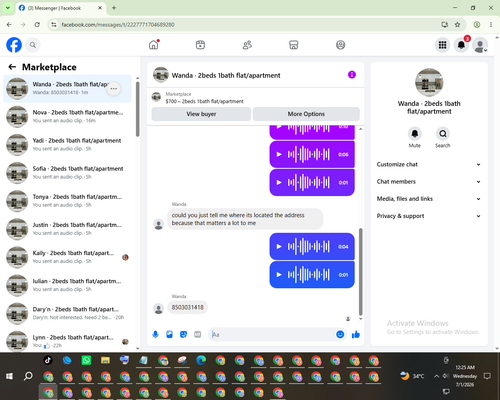Play the last 0:01 blue audio clip
The width and height of the screenshot is (500, 400).
(x=279, y=275)
